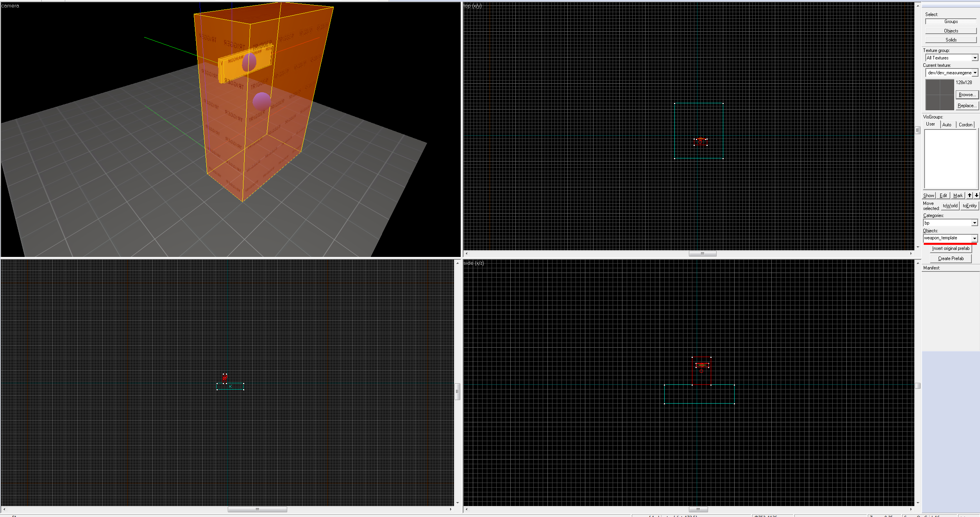
Task: Click the Create Prefab button
Action: [x=950, y=258]
